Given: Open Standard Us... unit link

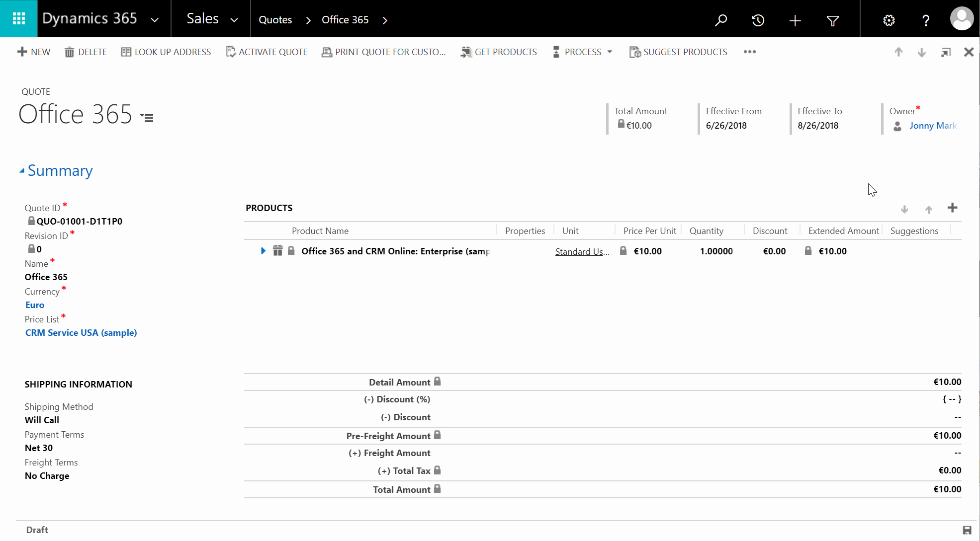Looking at the screenshot, I should click(582, 251).
